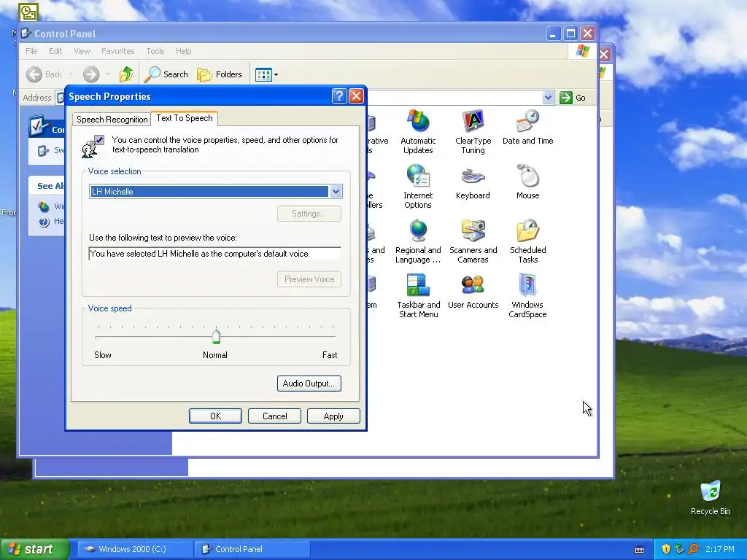Open Scanners and Cameras
747x560 pixels.
tap(473, 241)
